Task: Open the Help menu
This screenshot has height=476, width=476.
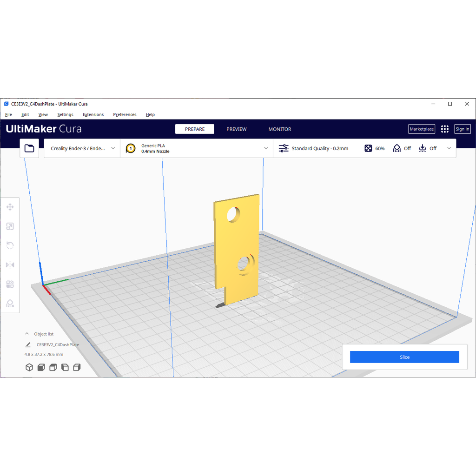Action: point(150,114)
